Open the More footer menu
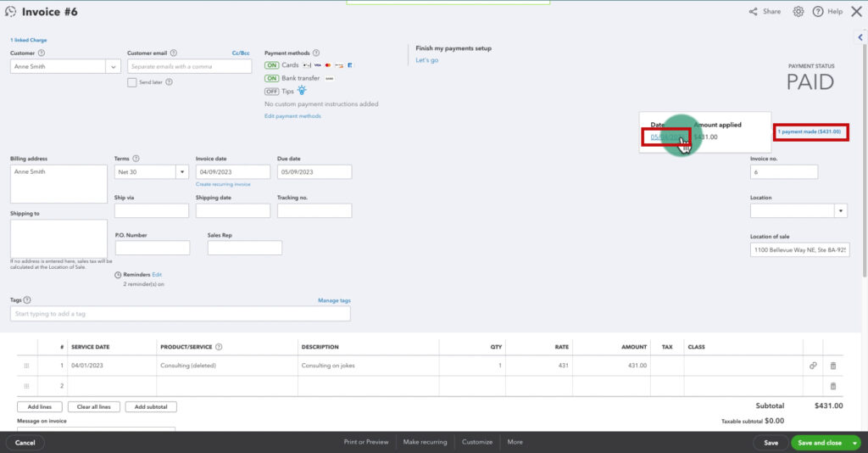Image resolution: width=868 pixels, height=453 pixels. 515,442
